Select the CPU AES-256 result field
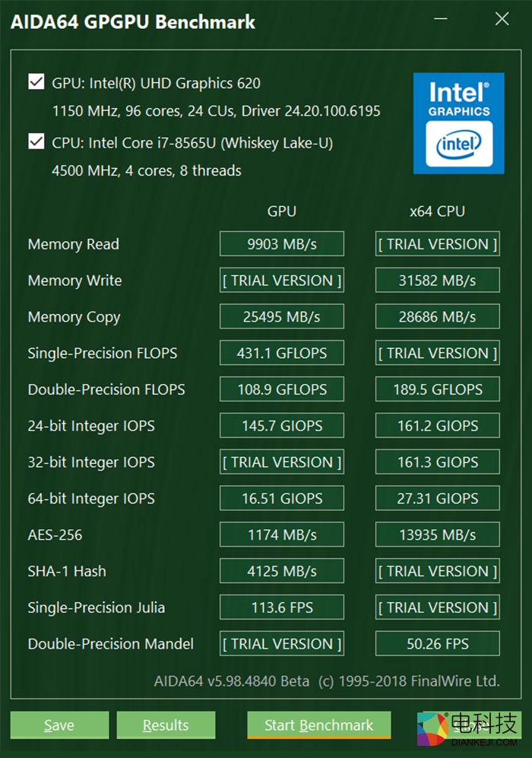This screenshot has height=758, width=532. (x=437, y=535)
